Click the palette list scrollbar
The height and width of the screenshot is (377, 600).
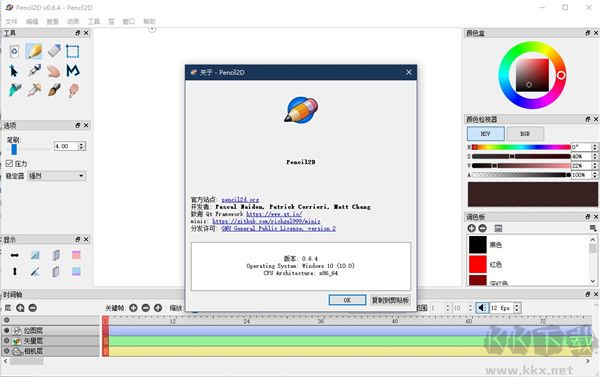point(593,260)
